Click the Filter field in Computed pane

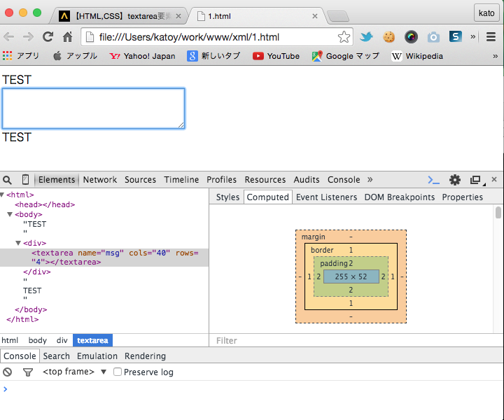[350, 341]
